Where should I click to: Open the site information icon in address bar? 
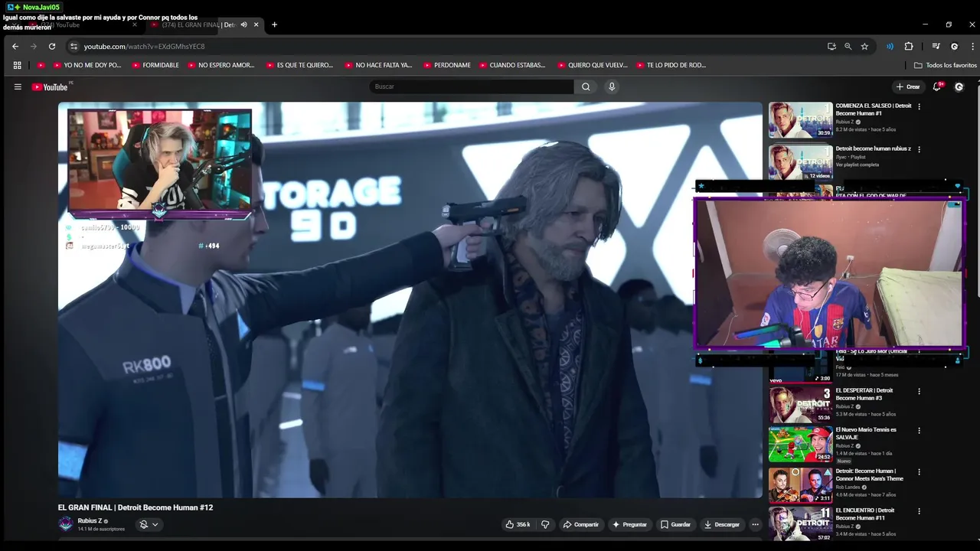point(73,46)
